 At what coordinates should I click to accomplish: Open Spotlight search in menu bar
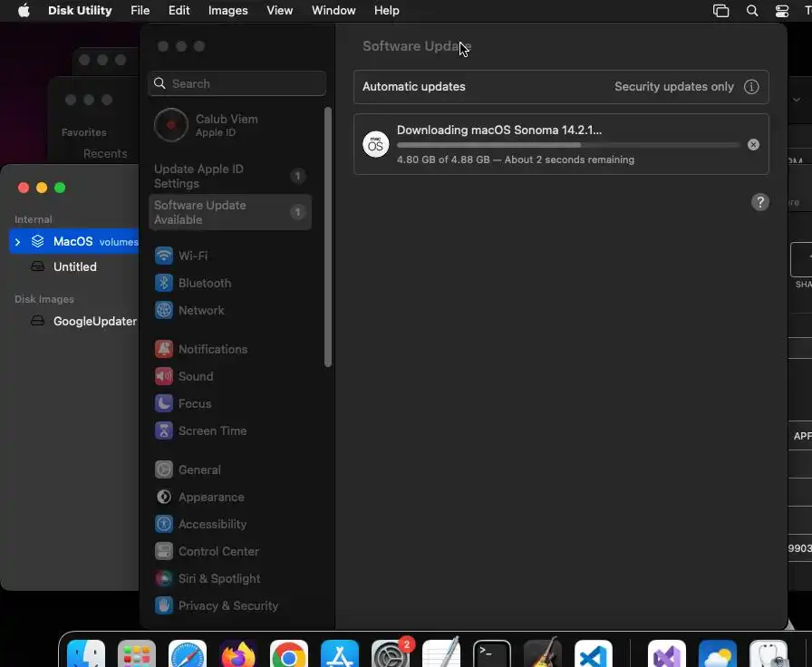[x=752, y=10]
